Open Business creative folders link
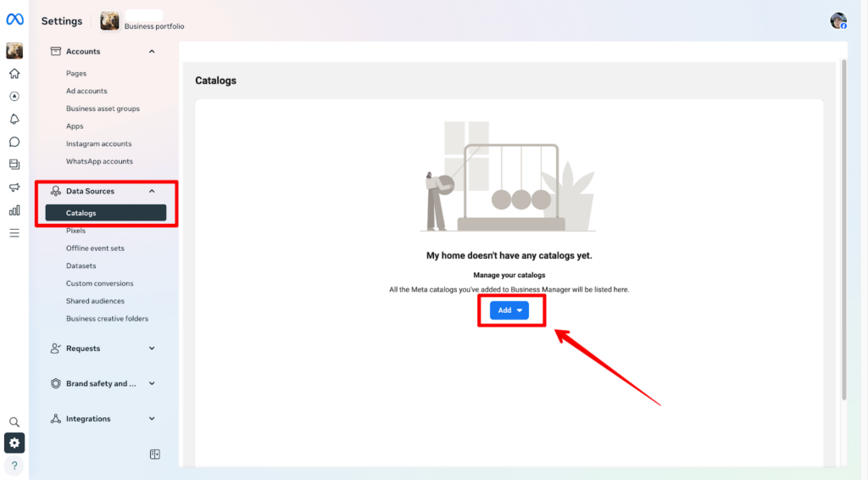The height and width of the screenshot is (480, 868). point(107,318)
